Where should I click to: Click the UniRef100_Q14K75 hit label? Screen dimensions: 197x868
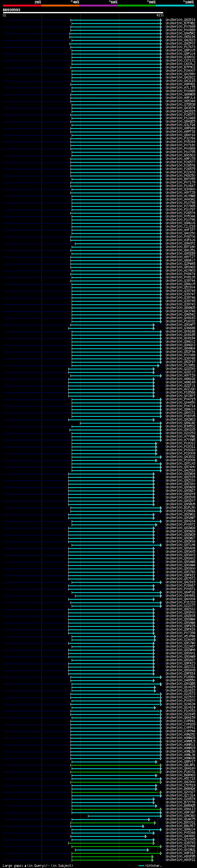[180, 819]
